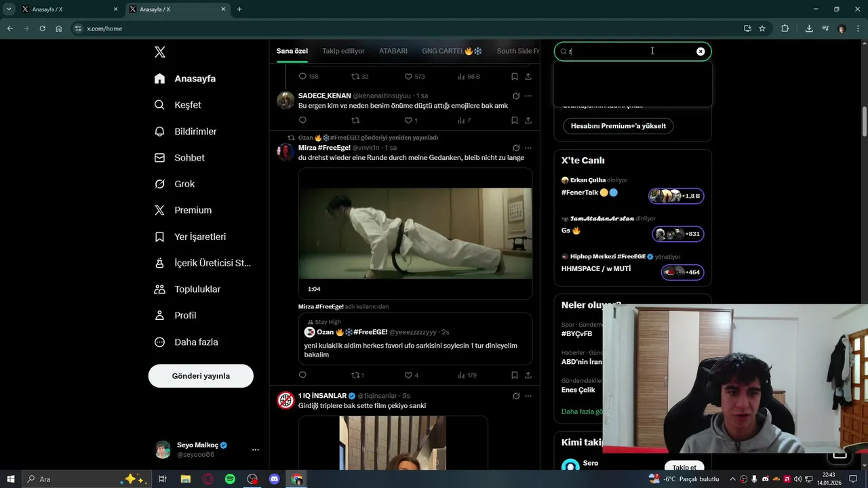Clear the X search field
The width and height of the screenshot is (868, 488).
point(701,52)
